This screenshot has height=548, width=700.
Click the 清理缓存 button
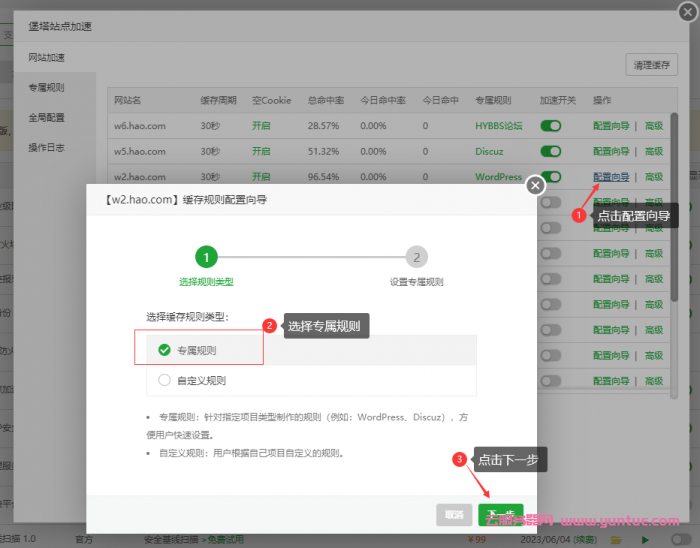click(x=652, y=65)
